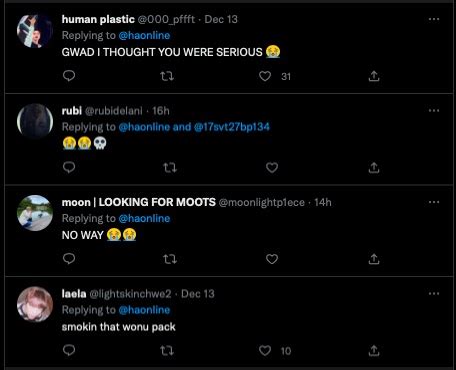Open more options on moon's tweet

434,202
